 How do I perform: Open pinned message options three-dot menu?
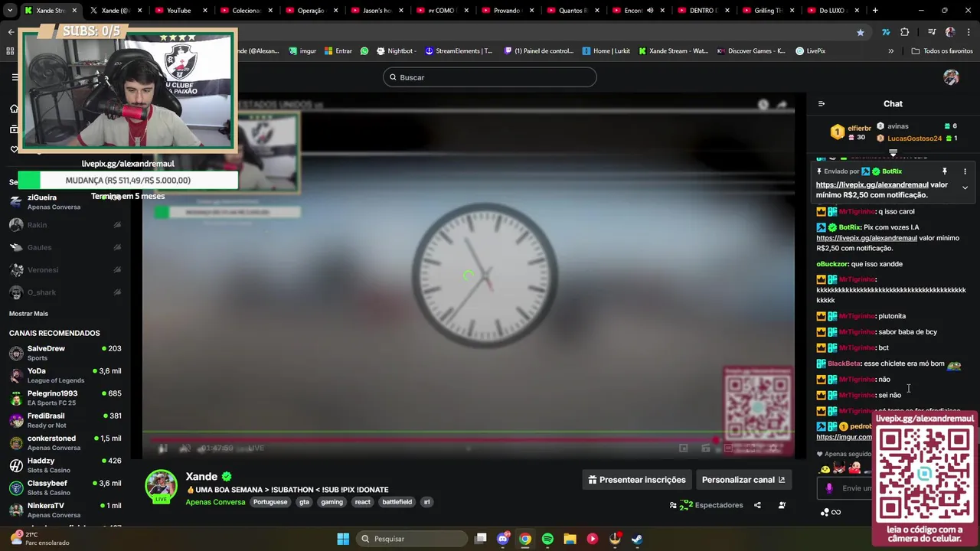tap(965, 171)
